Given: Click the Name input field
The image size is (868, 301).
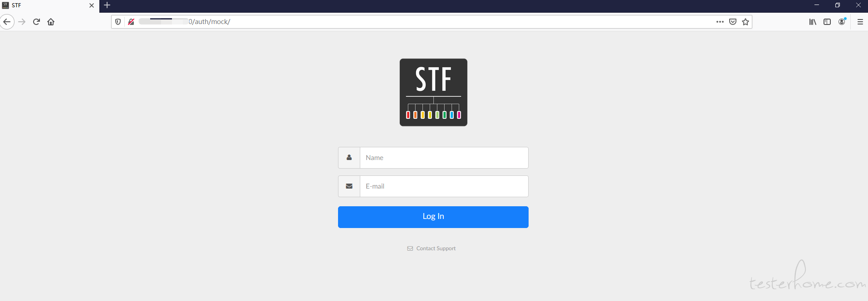Looking at the screenshot, I should [x=444, y=158].
